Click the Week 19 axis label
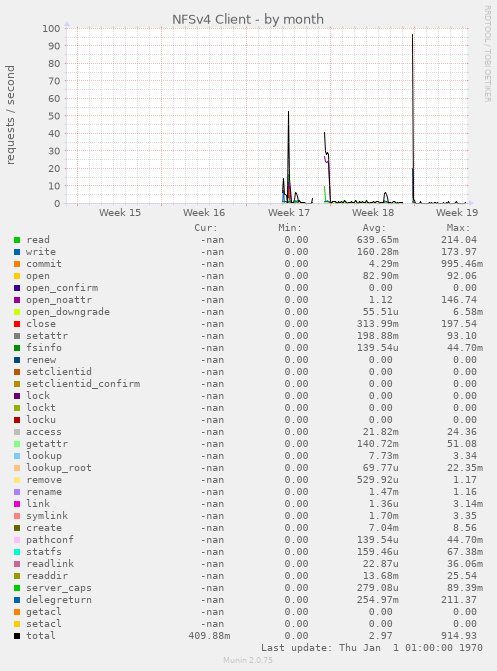 pos(457,212)
